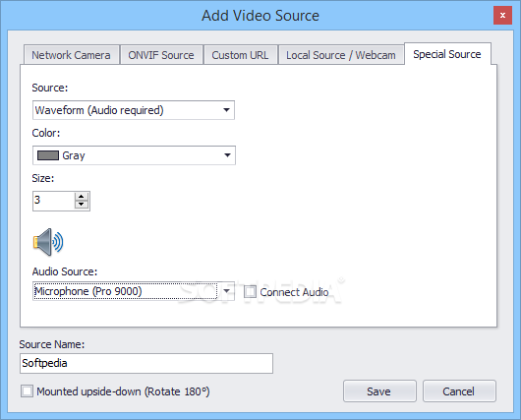Click the speaker audio icon
Image resolution: width=521 pixels, height=420 pixels.
[x=48, y=242]
